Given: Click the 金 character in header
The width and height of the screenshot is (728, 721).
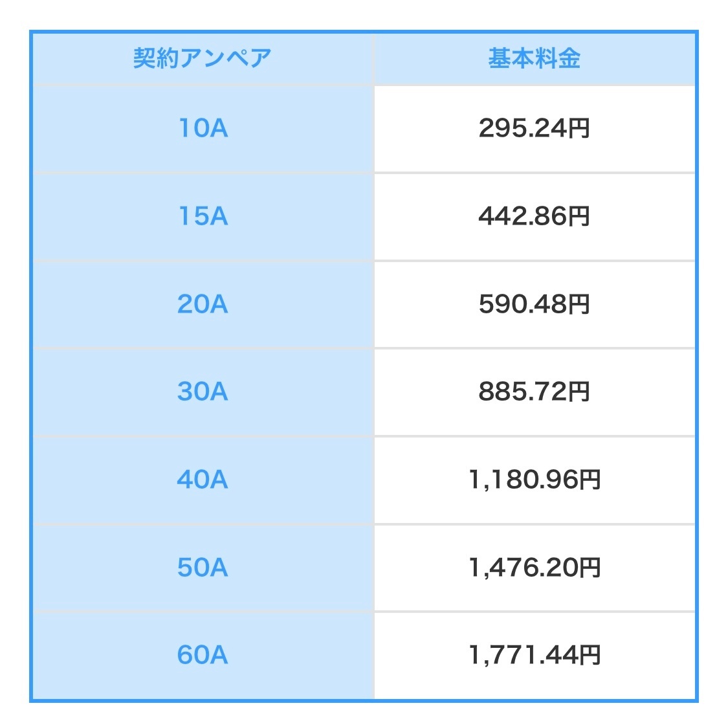Looking at the screenshot, I should 569,58.
